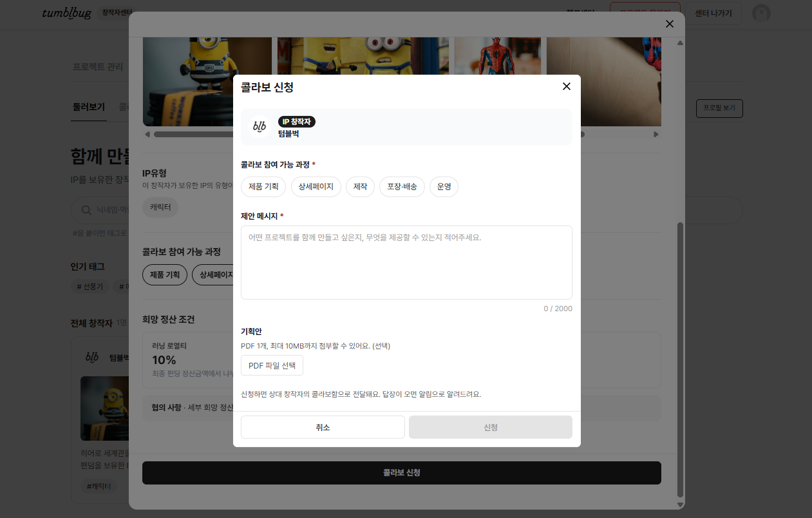This screenshot has width=812, height=518.
Task: Select the 운영 chip
Action: [x=444, y=187]
